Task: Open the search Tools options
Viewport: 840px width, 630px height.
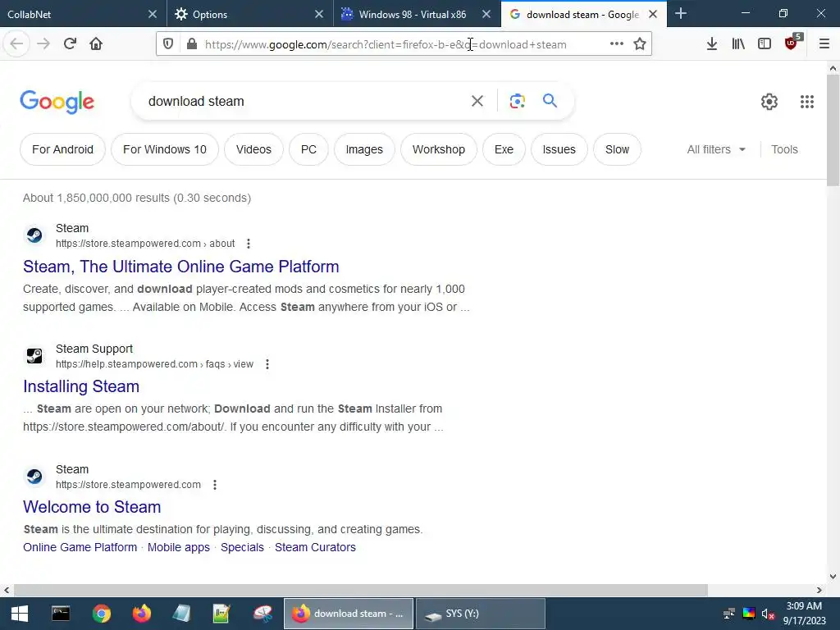Action: [x=784, y=149]
